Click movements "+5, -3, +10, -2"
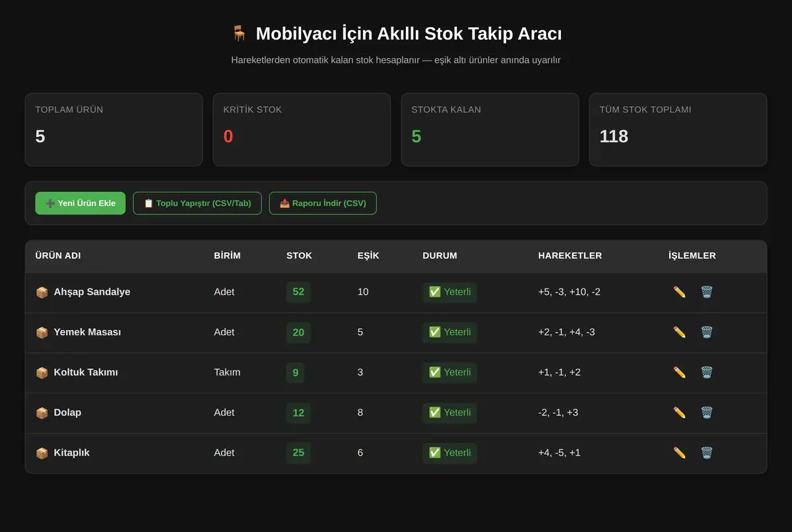Image resolution: width=792 pixels, height=532 pixels. [x=569, y=292]
